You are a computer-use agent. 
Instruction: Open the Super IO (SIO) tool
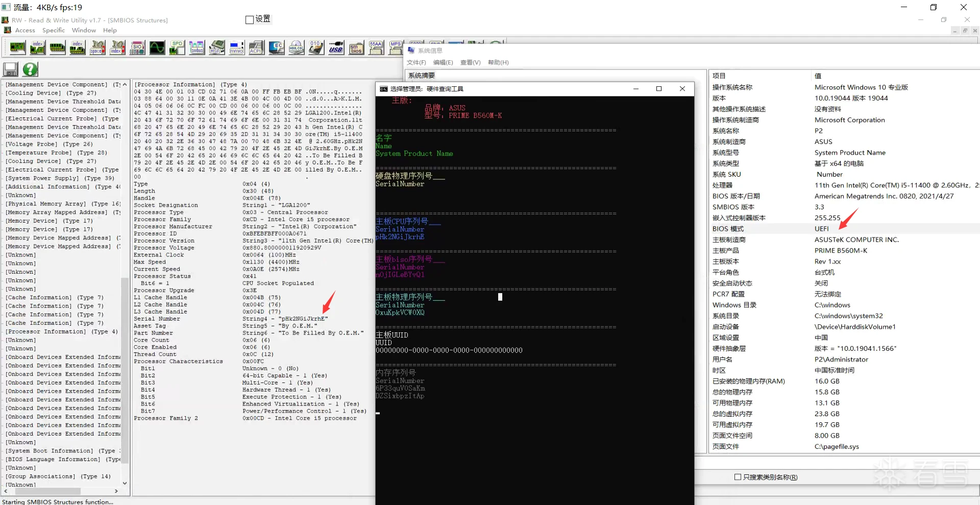137,47
